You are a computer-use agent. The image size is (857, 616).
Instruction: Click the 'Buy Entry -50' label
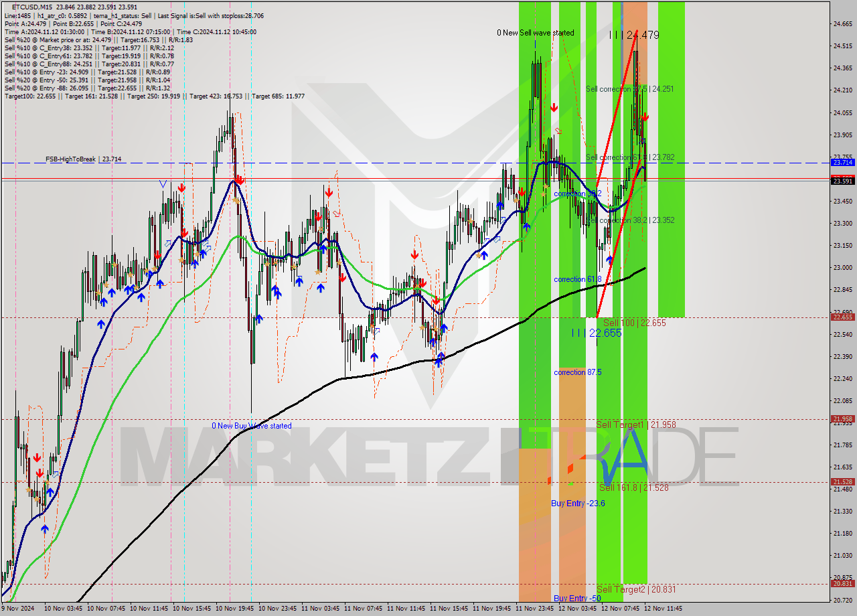pyautogui.click(x=577, y=599)
